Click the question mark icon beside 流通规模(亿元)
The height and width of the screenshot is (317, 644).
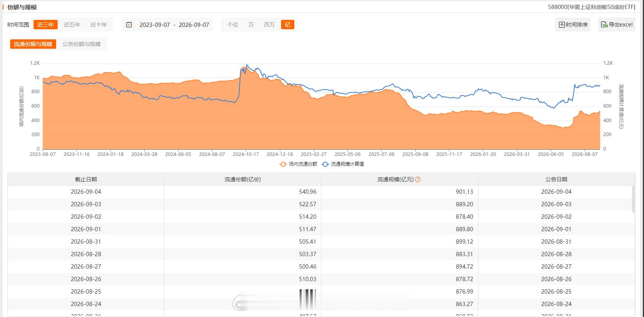click(418, 179)
